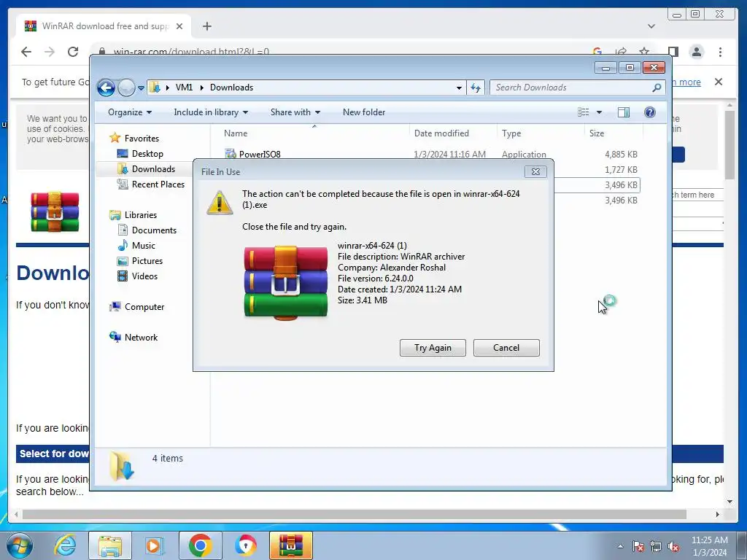The image size is (747, 560).
Task: Launch Internet Explorer from taskbar
Action: pyautogui.click(x=65, y=545)
